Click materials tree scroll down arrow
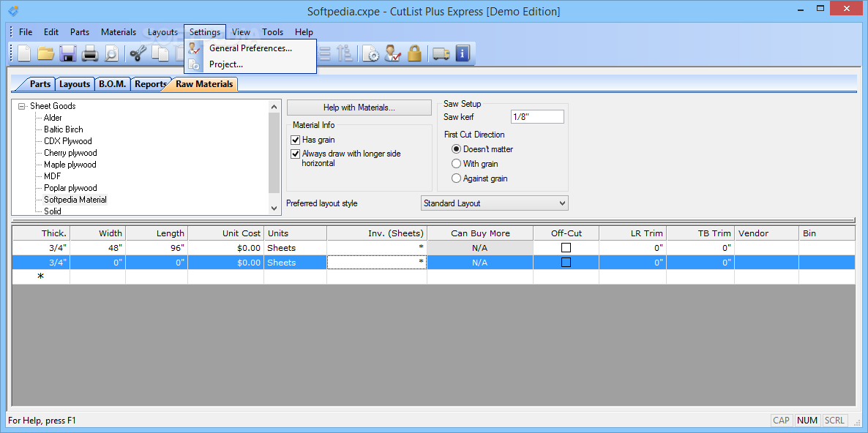 tap(274, 208)
